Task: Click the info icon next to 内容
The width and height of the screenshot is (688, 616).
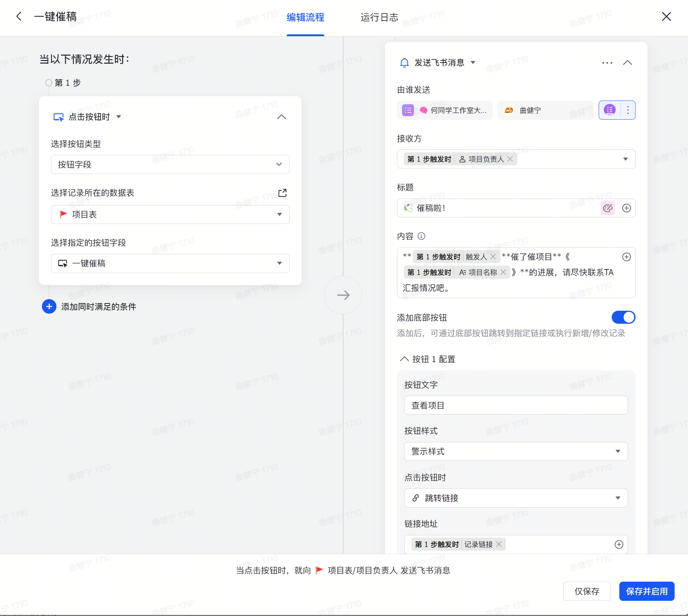Action: tap(421, 236)
